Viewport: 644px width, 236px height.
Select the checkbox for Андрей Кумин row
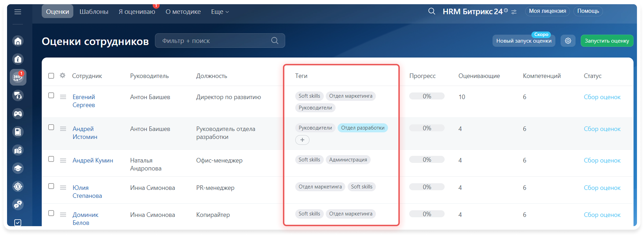pyautogui.click(x=51, y=159)
